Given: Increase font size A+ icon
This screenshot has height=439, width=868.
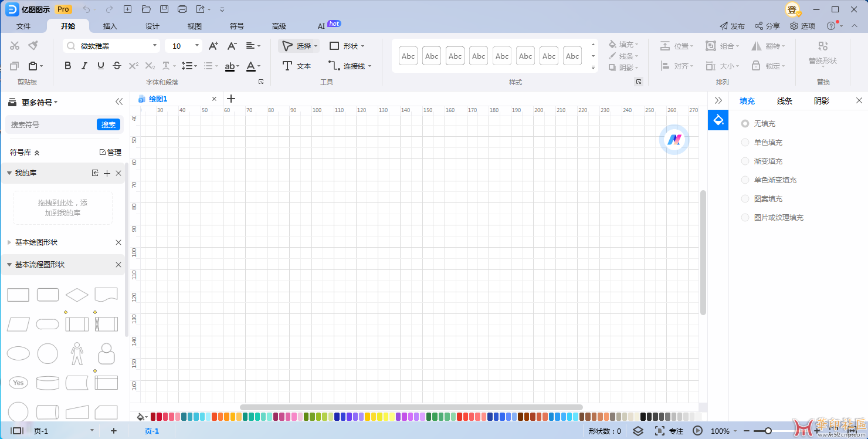Looking at the screenshot, I should pyautogui.click(x=213, y=46).
